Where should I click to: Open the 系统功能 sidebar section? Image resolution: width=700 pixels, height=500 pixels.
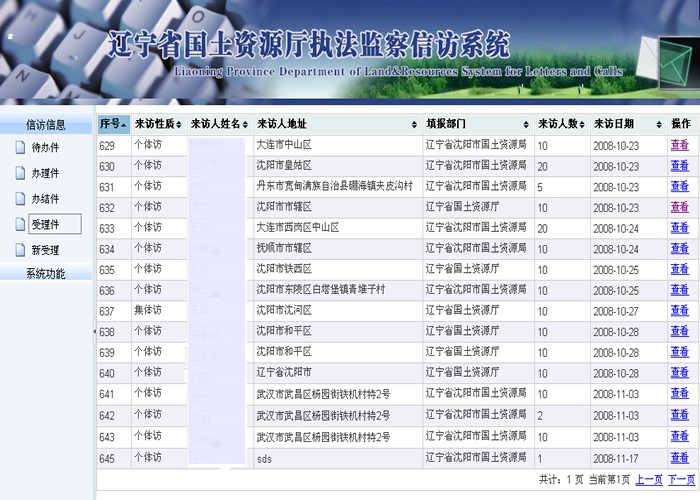click(x=46, y=273)
